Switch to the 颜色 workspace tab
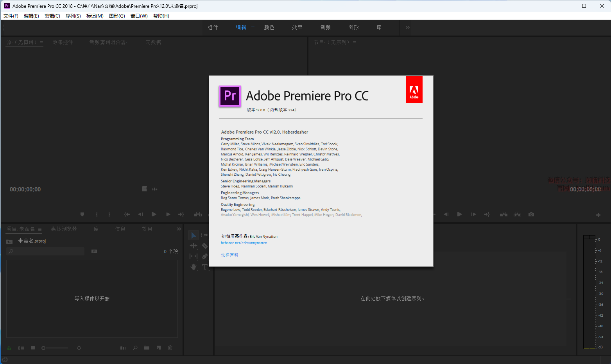Viewport: 611px width, 364px height. tap(269, 27)
